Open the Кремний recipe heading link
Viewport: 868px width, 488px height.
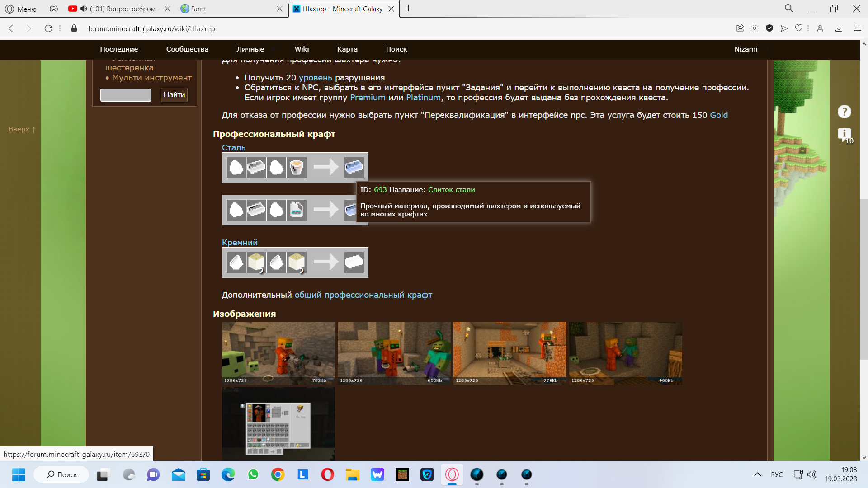[x=240, y=243]
